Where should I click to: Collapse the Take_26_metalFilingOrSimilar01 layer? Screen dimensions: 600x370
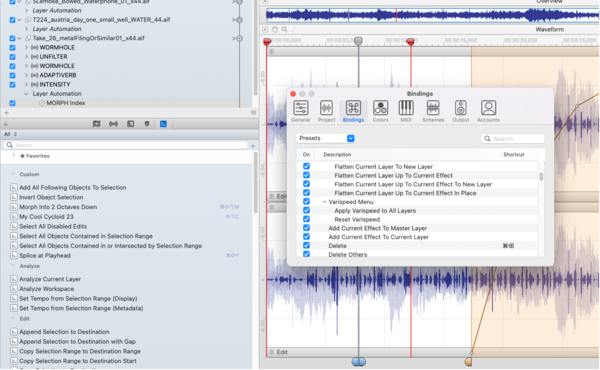[20, 38]
